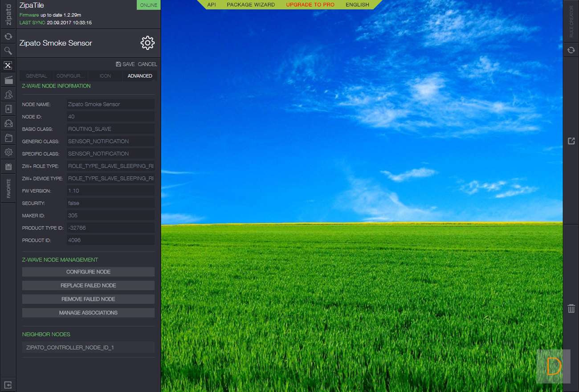Select the device manager network icon
This screenshot has width=579, height=392.
coord(8,65)
